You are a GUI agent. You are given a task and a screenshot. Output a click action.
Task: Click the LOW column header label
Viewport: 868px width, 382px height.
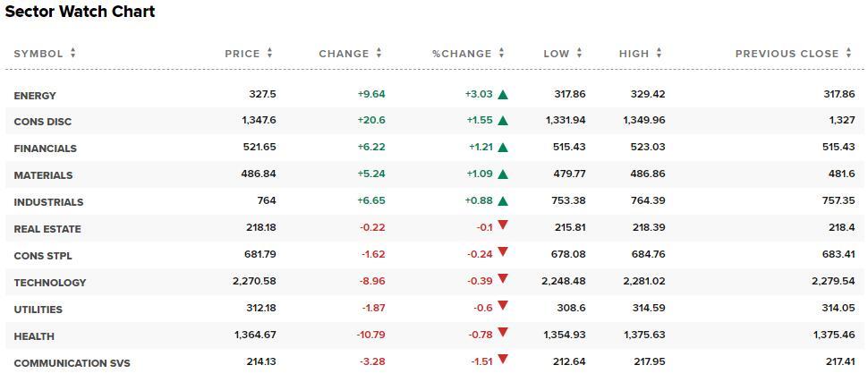pyautogui.click(x=557, y=54)
